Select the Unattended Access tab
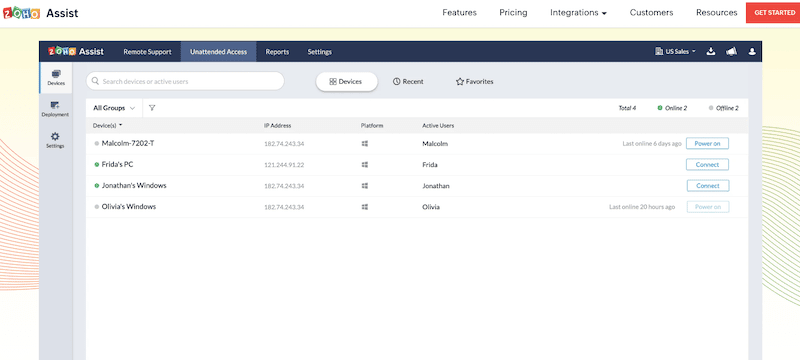This screenshot has height=360, width=800. [x=218, y=52]
